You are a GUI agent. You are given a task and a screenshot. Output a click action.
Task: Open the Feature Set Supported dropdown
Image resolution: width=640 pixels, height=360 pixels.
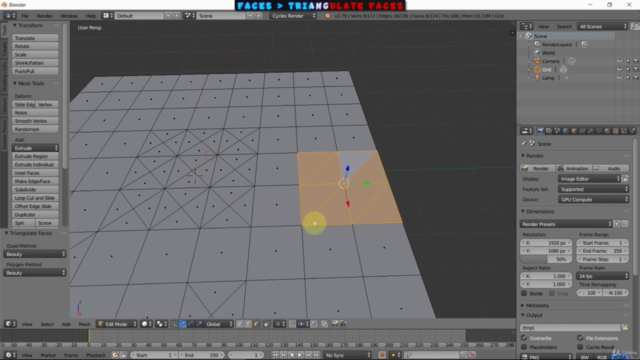coord(593,189)
